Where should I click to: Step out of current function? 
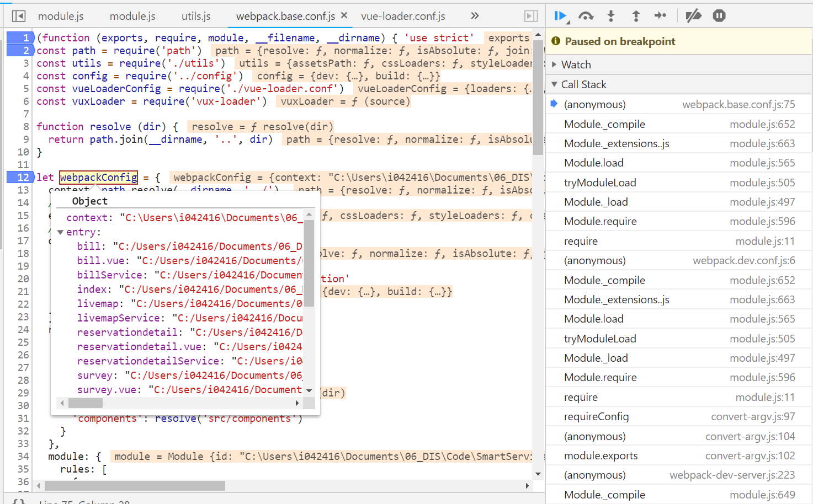(x=636, y=16)
